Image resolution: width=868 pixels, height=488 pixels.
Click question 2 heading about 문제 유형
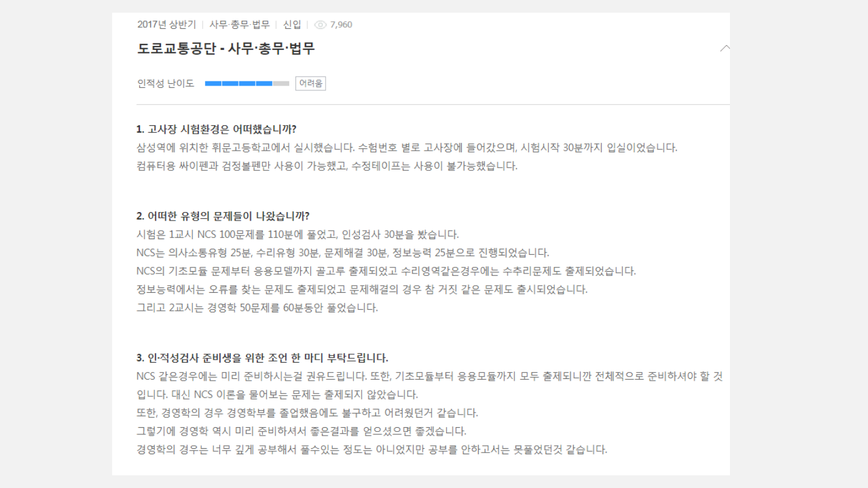(222, 216)
